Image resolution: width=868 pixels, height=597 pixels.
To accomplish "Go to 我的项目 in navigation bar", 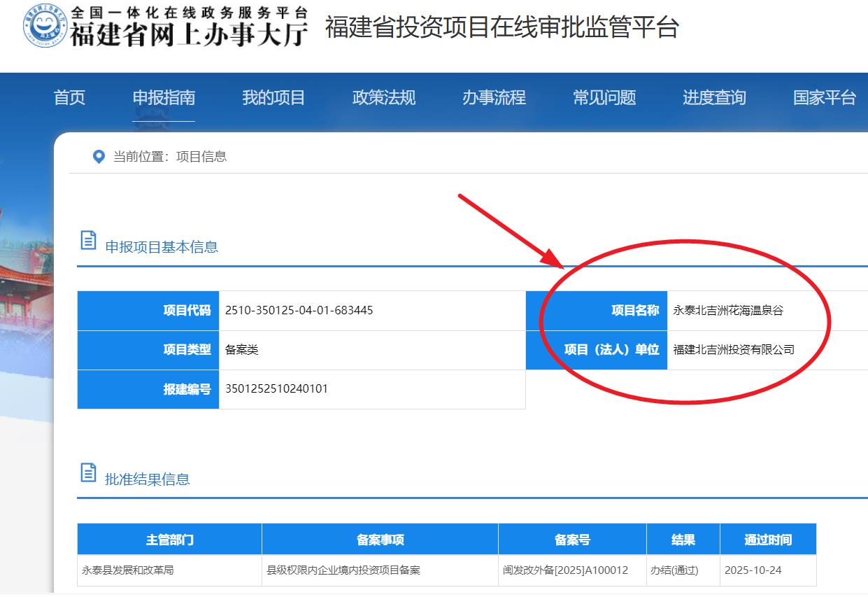I will tap(273, 98).
